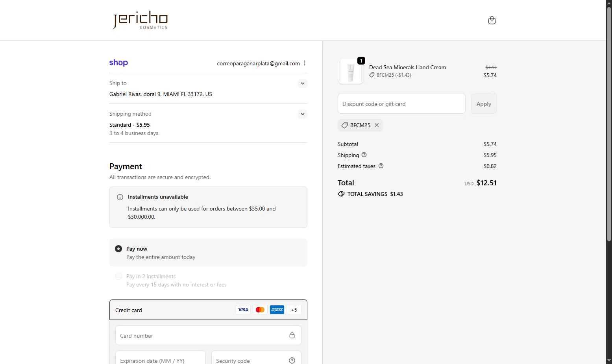Click the Mastercard icon

(260, 310)
